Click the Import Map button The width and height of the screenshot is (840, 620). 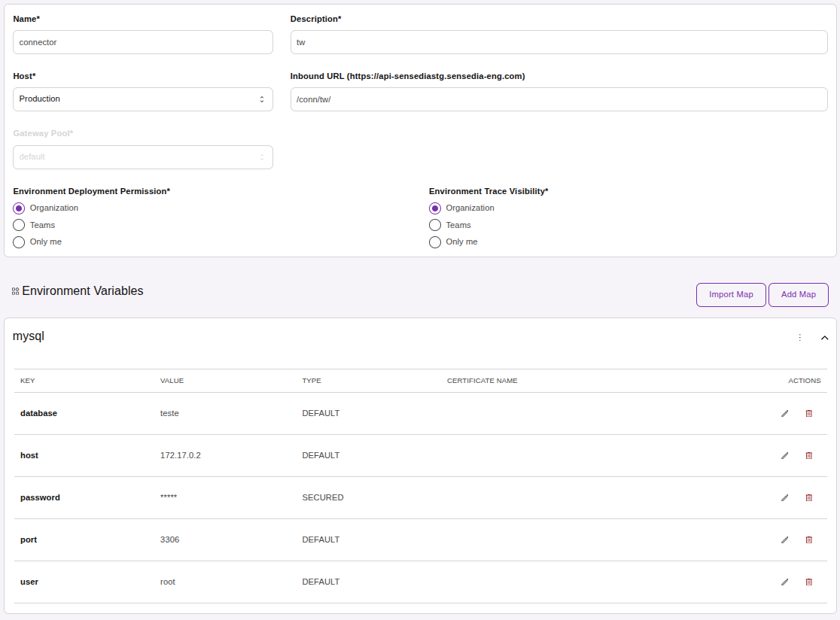(731, 294)
